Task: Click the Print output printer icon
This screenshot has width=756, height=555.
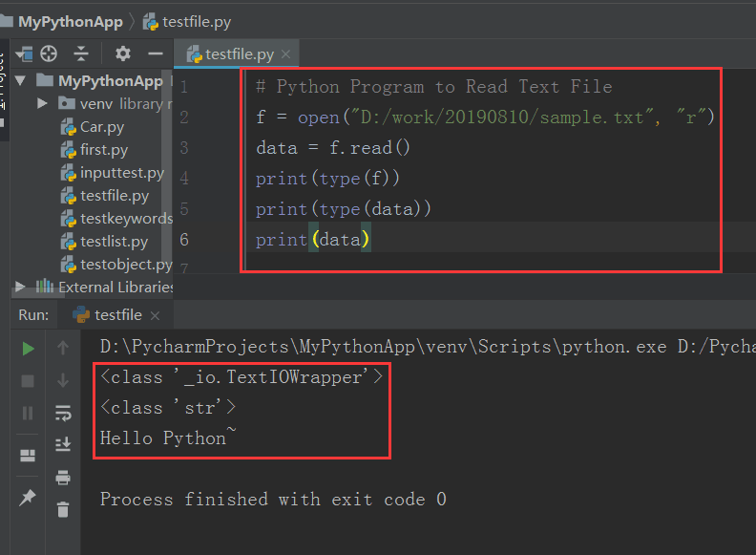Action: tap(63, 478)
